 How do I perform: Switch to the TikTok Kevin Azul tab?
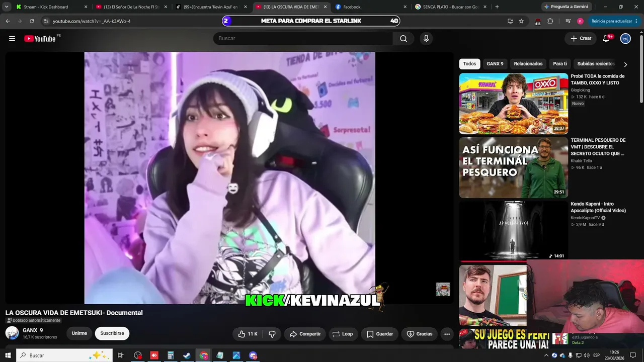tap(210, 7)
